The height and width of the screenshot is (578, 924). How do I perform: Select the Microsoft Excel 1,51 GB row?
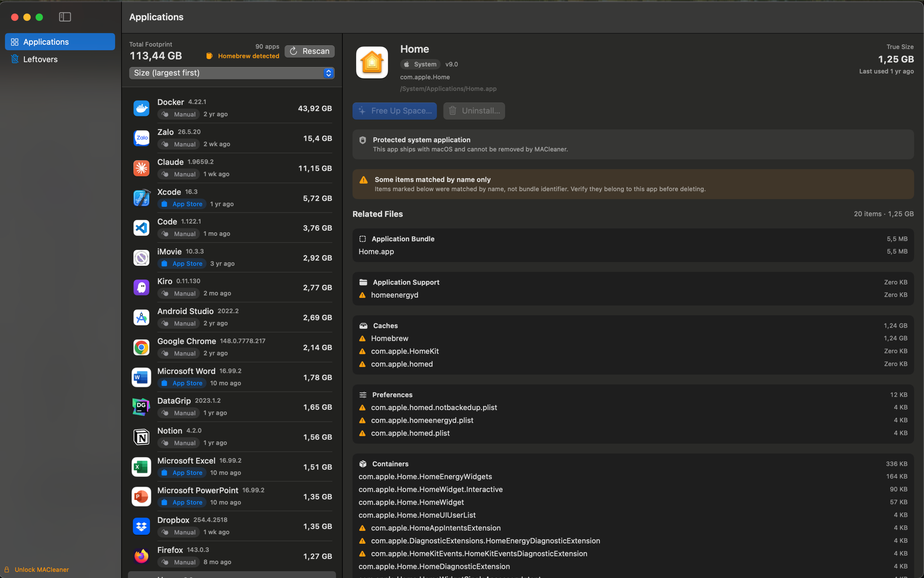click(232, 467)
